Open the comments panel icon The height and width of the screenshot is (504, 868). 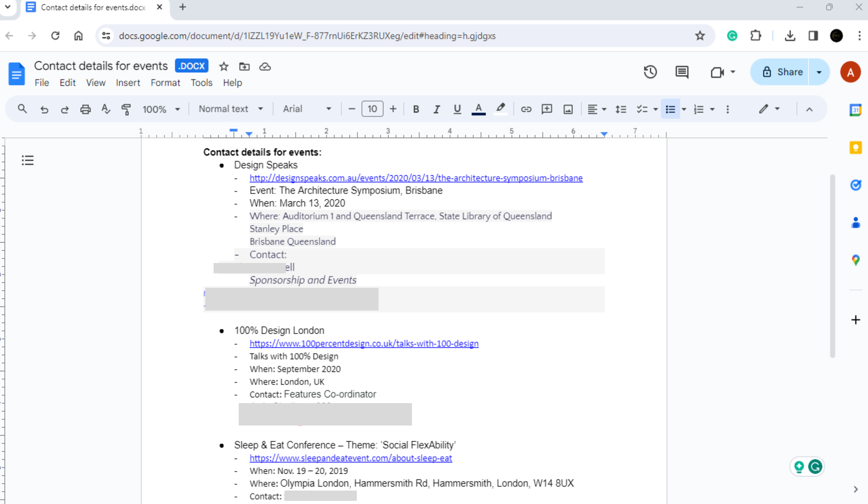coord(682,72)
